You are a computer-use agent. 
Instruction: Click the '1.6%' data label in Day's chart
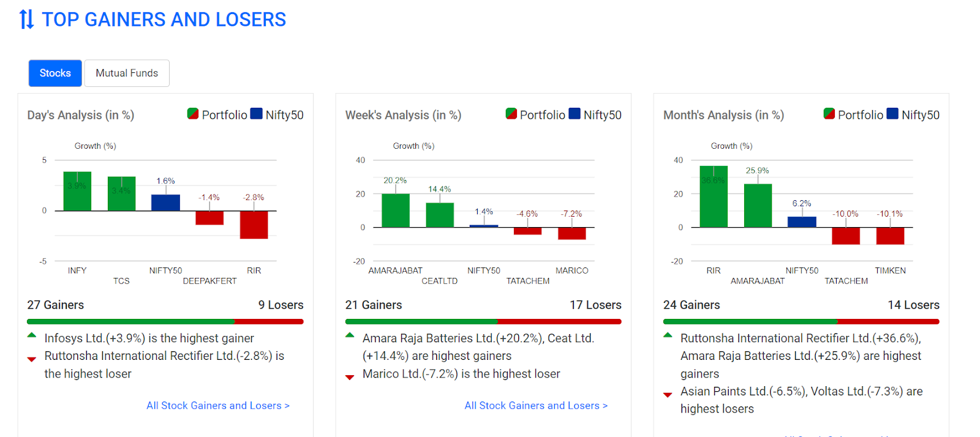[x=165, y=181]
